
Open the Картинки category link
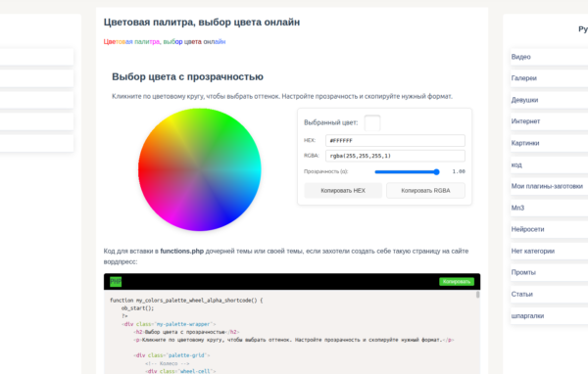point(525,143)
